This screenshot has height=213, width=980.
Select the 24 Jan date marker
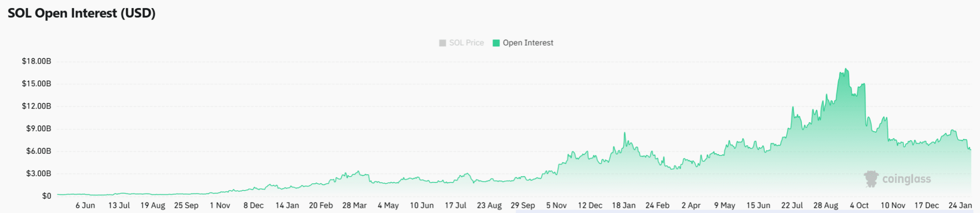960,206
